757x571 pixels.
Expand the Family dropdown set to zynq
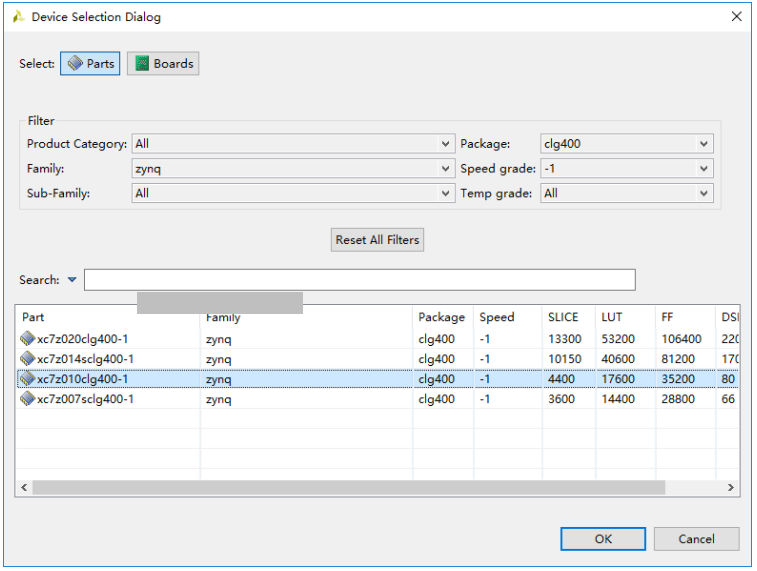pyautogui.click(x=446, y=169)
